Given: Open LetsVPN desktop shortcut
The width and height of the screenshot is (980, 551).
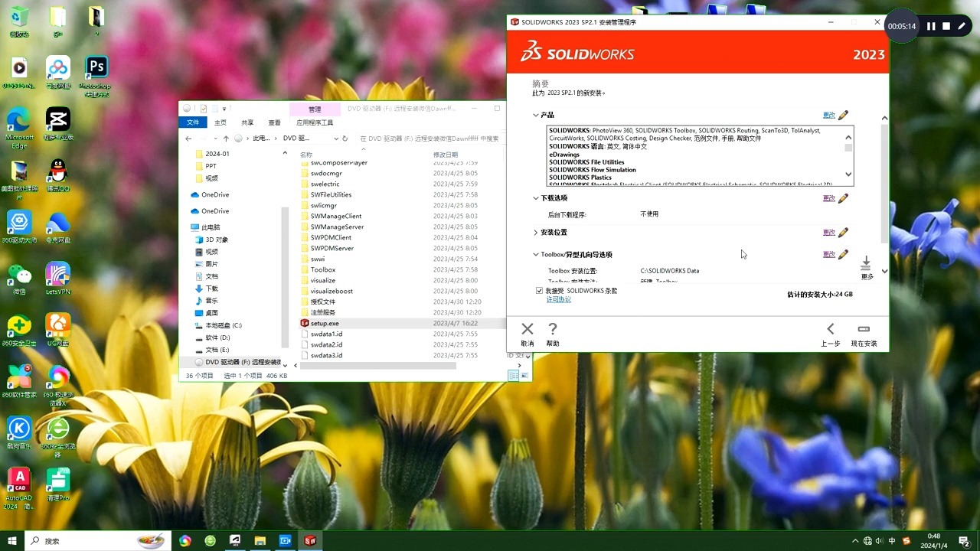Looking at the screenshot, I should point(57,279).
